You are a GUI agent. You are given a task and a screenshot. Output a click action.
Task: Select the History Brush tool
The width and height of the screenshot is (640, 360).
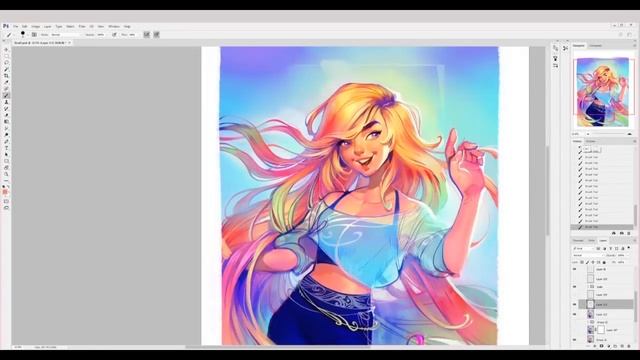(x=6, y=109)
